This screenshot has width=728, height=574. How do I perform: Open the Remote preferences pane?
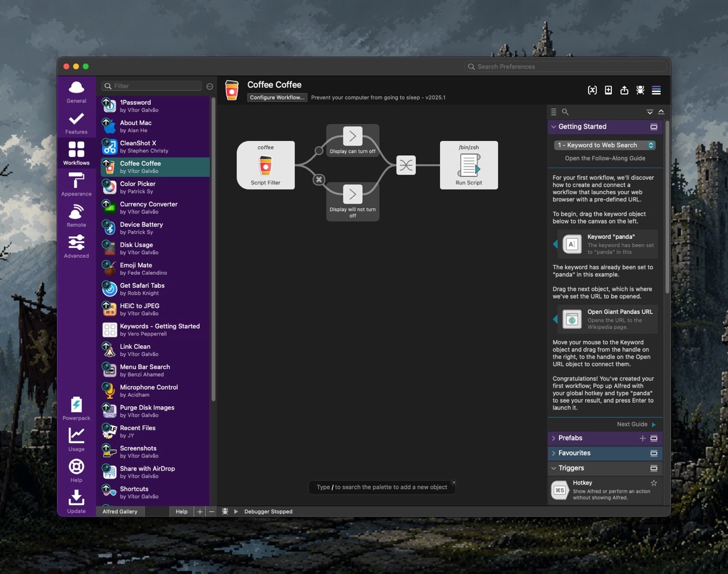tap(76, 216)
